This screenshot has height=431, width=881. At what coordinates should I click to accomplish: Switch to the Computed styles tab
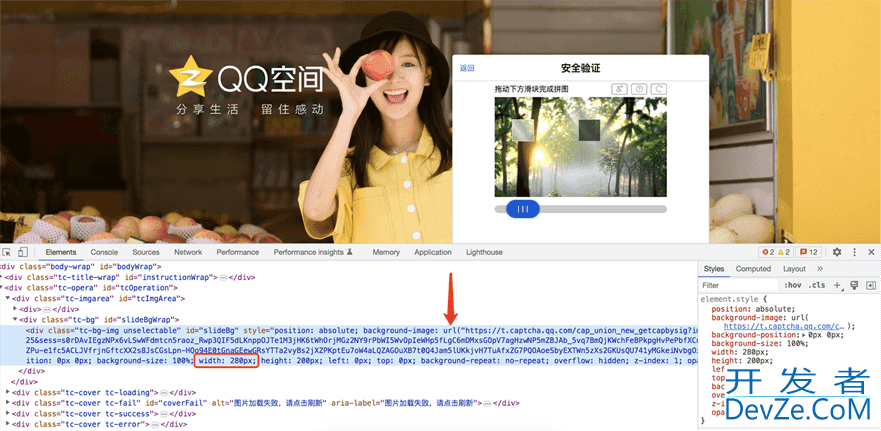click(753, 269)
